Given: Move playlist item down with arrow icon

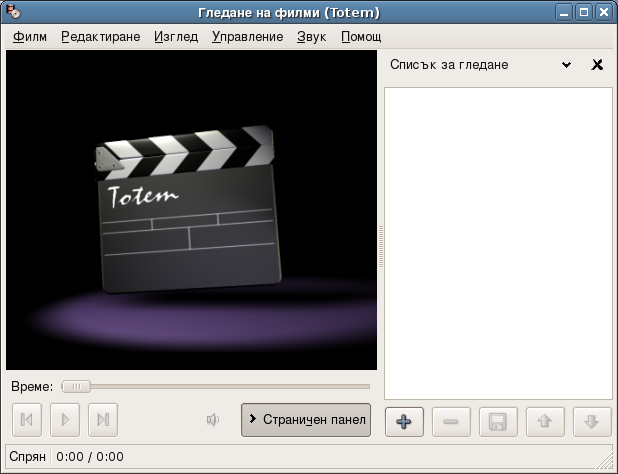Looking at the screenshot, I should [591, 421].
